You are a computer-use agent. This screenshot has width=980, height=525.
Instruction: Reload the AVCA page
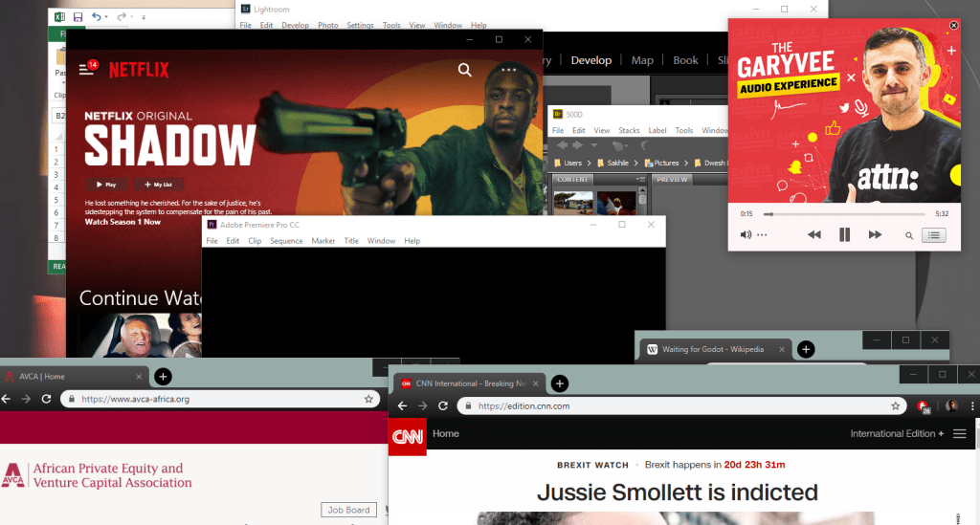point(46,399)
